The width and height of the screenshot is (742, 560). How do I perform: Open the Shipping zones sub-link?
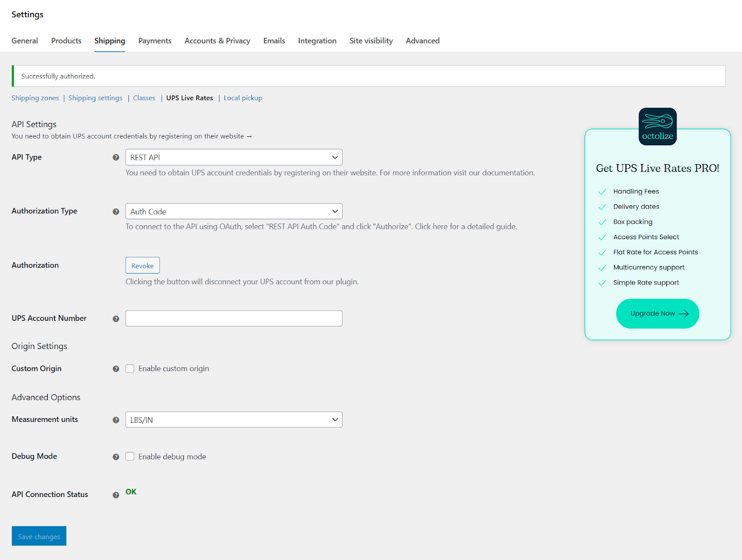35,98
